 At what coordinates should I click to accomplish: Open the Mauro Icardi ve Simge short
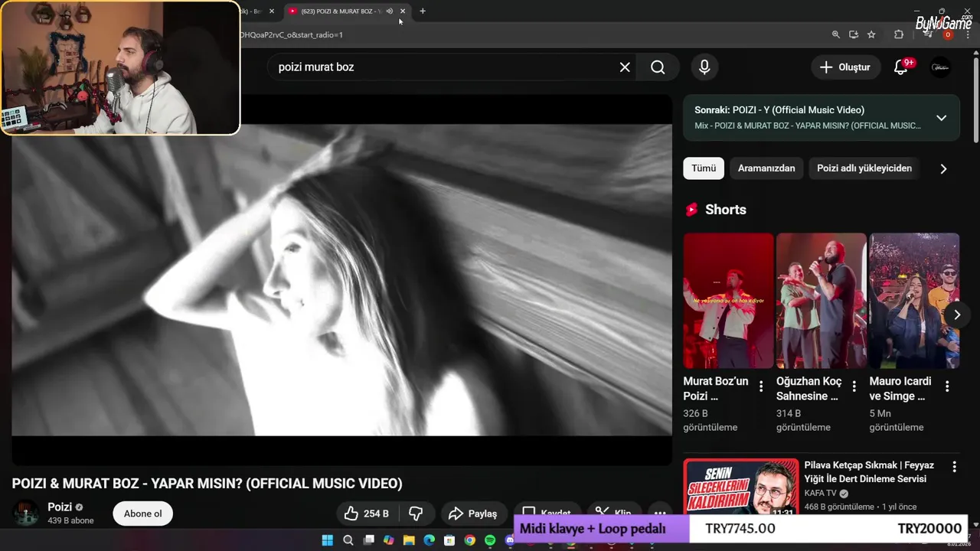(x=914, y=301)
